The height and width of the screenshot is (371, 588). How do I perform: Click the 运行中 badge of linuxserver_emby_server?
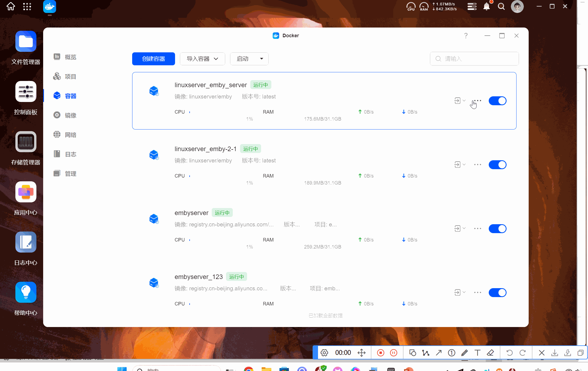coord(261,85)
